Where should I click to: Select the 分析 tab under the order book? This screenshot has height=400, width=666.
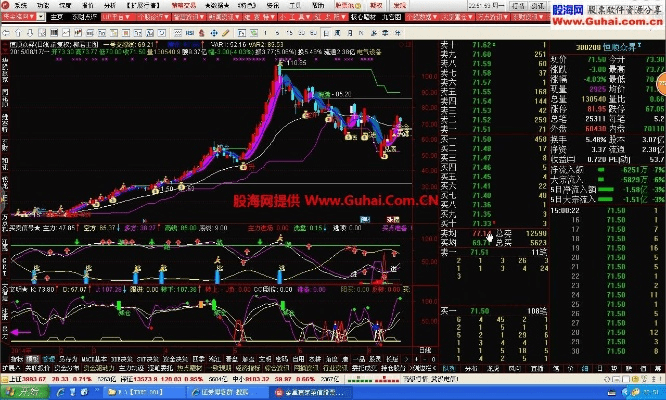tap(471, 368)
